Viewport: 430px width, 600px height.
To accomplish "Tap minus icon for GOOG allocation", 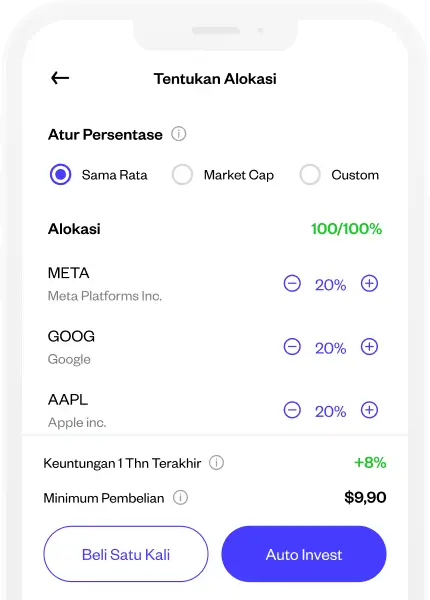I will 292,347.
